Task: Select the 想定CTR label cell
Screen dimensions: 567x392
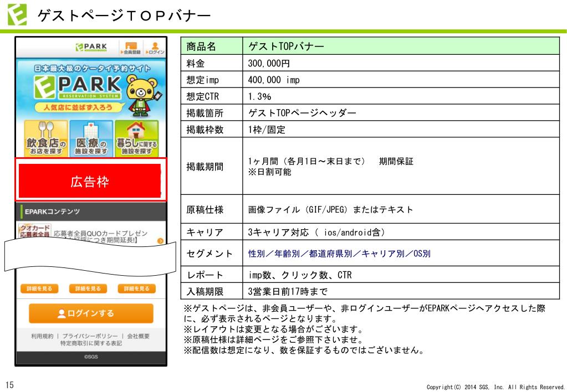Action: [x=212, y=96]
